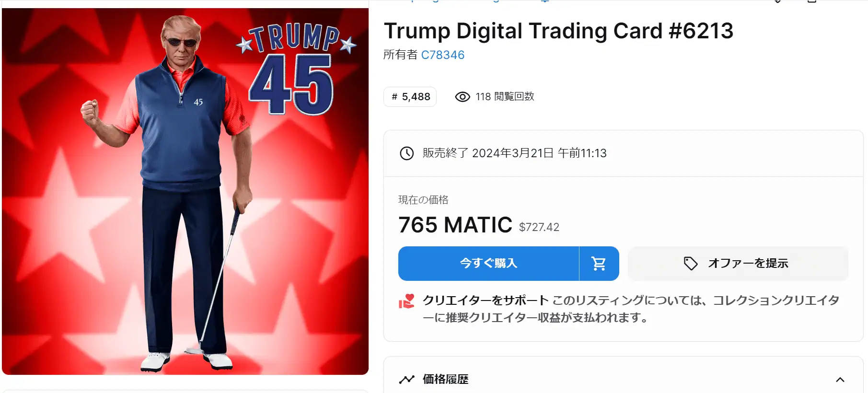868x393 pixels.
Task: Click the 118 閲覧回数 view count
Action: [x=505, y=97]
